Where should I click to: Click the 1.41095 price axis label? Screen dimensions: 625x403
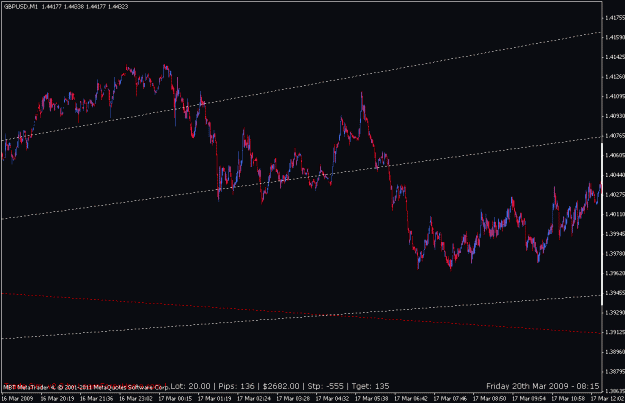615,96
